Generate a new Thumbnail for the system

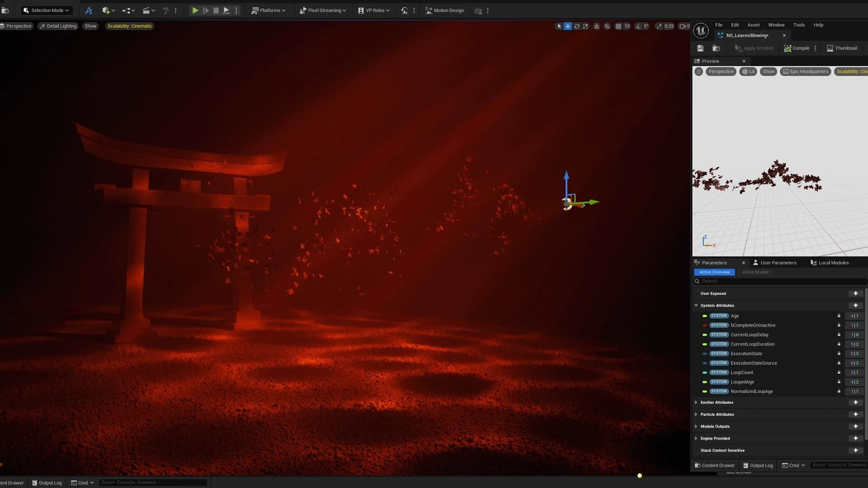point(842,48)
